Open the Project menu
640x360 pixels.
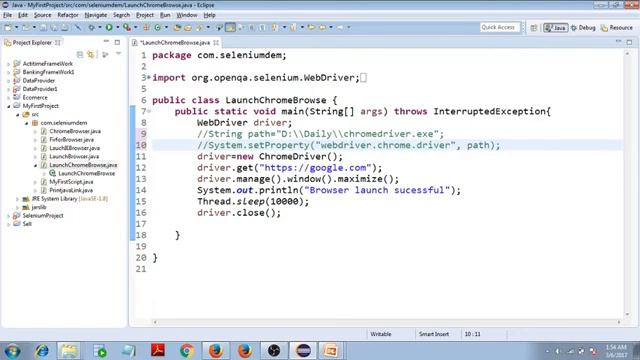[x=145, y=15]
